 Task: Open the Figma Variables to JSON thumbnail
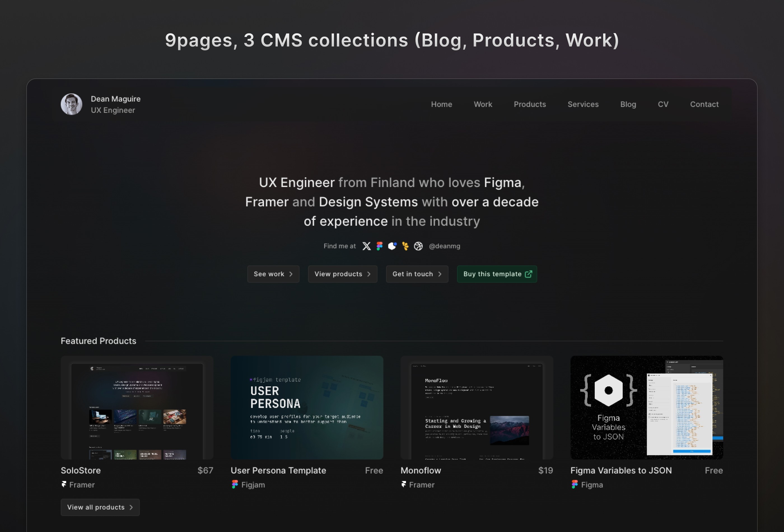647,407
